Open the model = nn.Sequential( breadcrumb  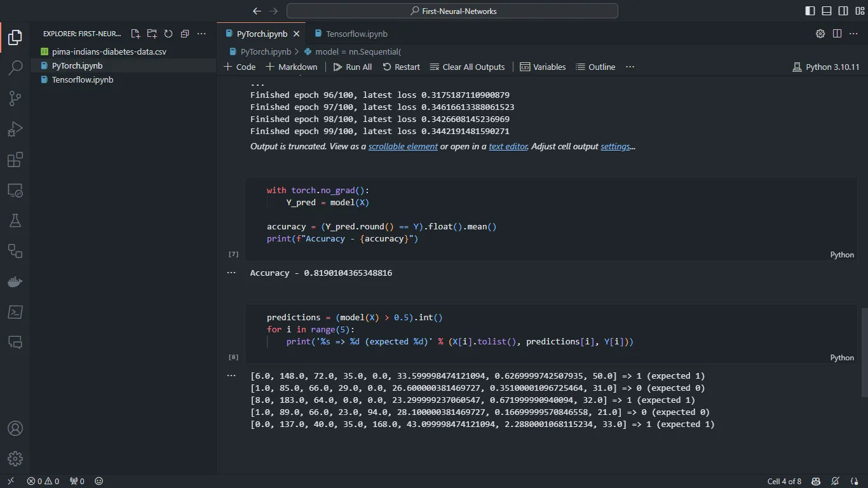click(x=353, y=51)
